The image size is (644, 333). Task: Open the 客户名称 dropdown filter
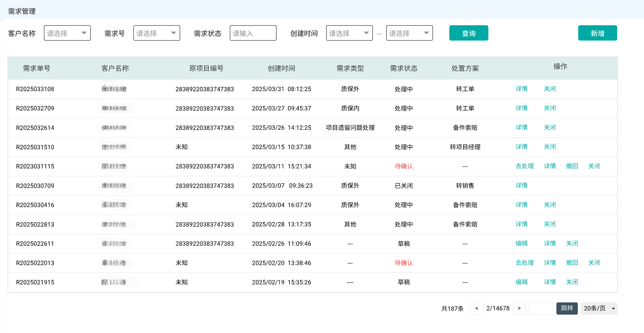(x=67, y=33)
